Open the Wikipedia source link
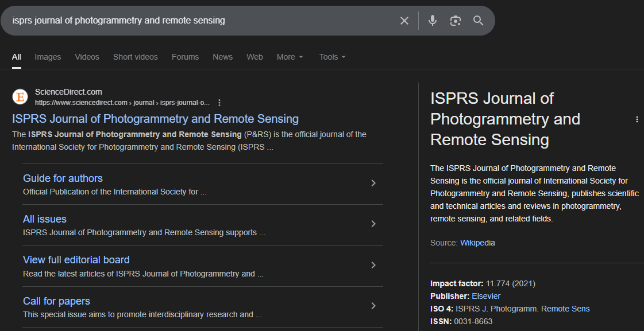Screen dimensions: 644x331 (477, 243)
